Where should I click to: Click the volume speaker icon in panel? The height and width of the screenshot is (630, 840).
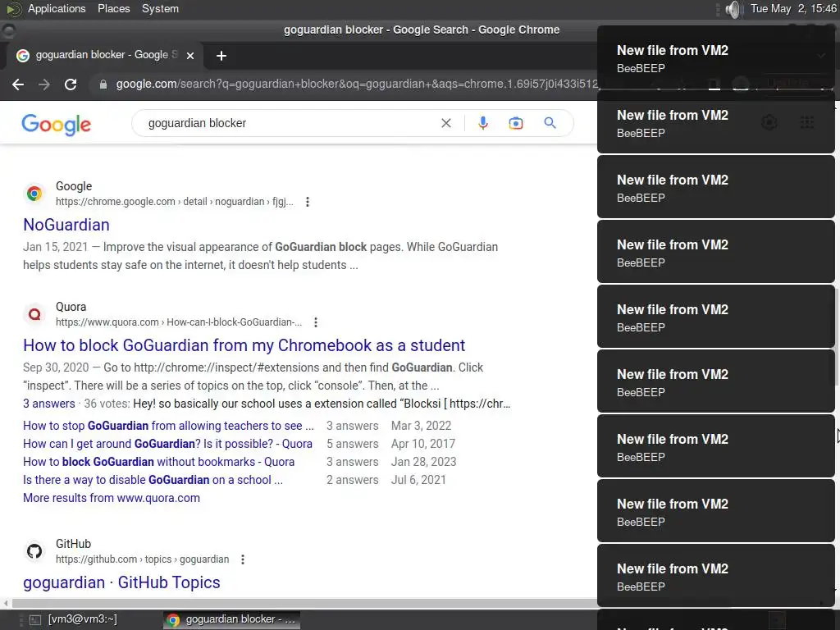point(733,9)
